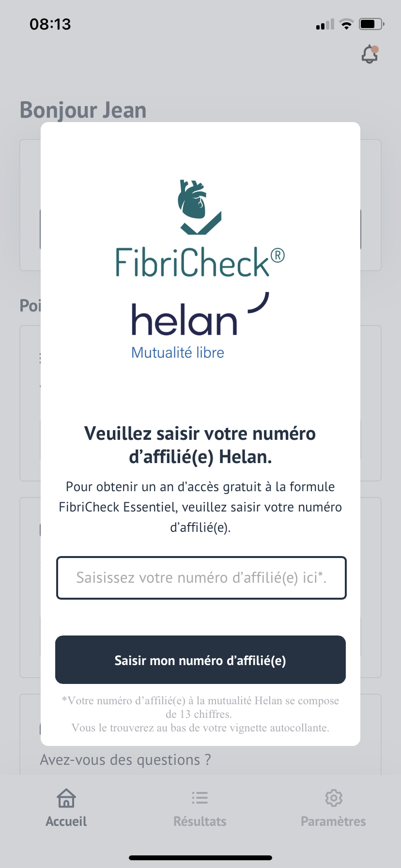Select the Accueil tab label
The width and height of the screenshot is (401, 868).
coord(66,821)
